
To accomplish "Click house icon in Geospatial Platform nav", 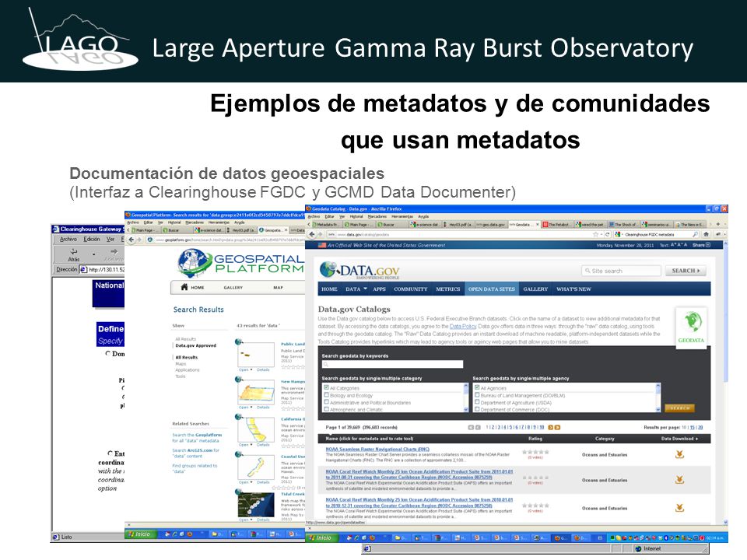I will pyautogui.click(x=184, y=287).
